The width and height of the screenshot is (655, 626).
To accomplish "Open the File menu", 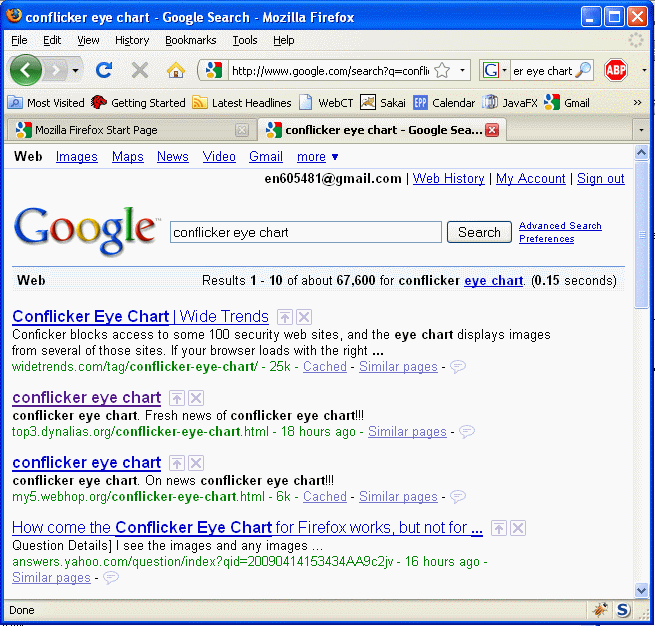I will click(19, 40).
